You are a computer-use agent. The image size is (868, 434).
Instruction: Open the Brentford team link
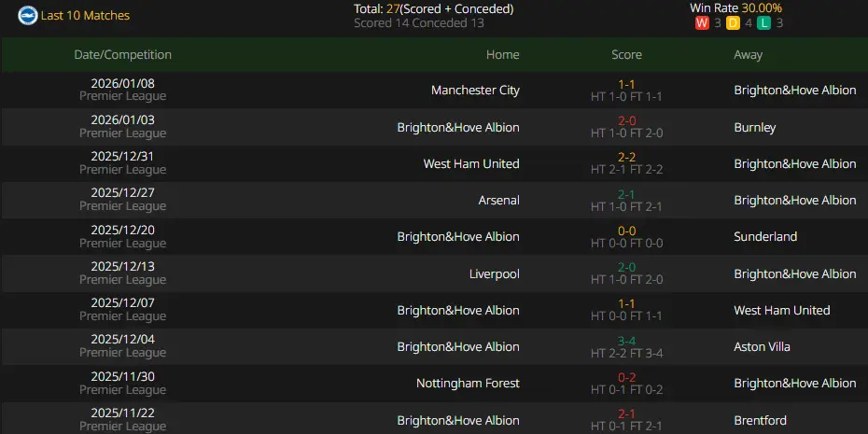click(x=760, y=420)
